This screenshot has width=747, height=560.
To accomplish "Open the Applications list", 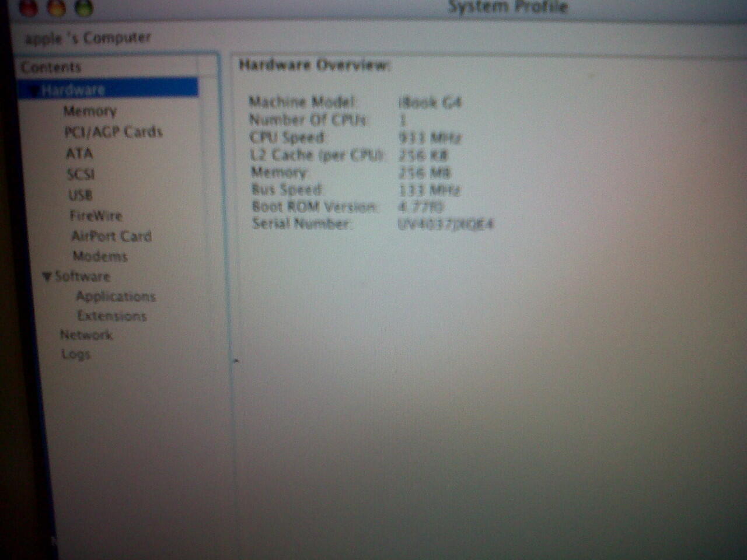I will 116,296.
